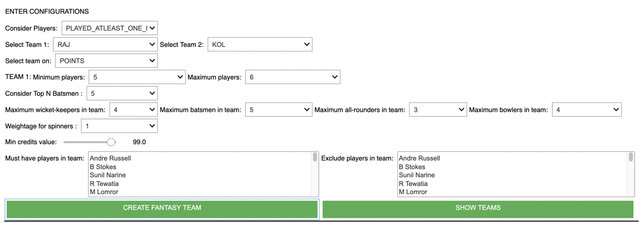Open the Consider Players dropdown
The image size is (644, 229).
(110, 28)
